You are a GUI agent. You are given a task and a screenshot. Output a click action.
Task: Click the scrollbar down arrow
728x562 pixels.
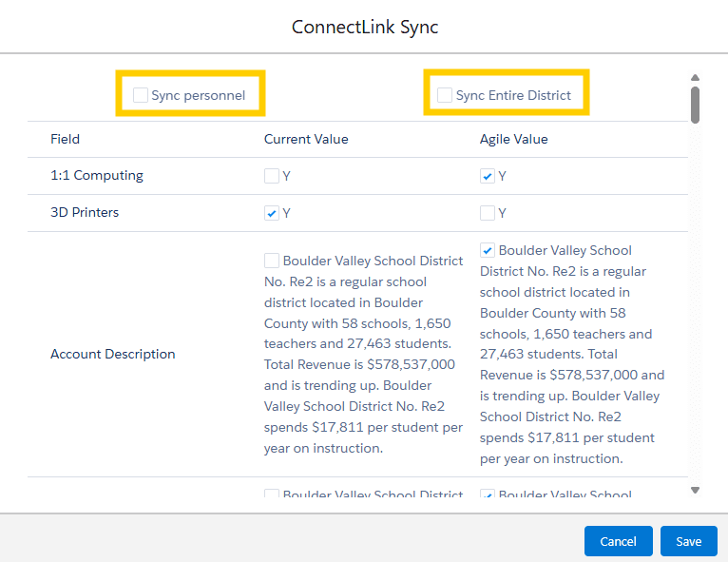(695, 491)
